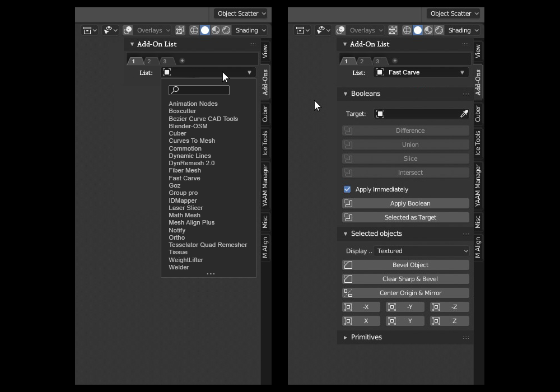Open the editor type menu in the left screenshot

(90, 30)
